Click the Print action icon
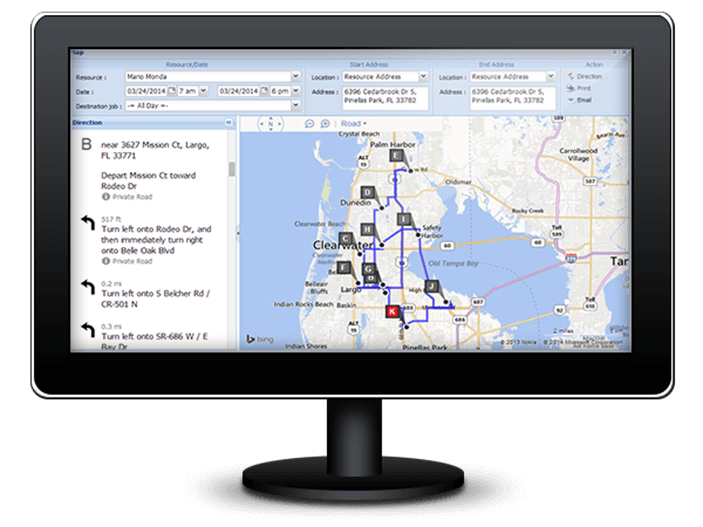The width and height of the screenshot is (703, 527). (x=571, y=88)
